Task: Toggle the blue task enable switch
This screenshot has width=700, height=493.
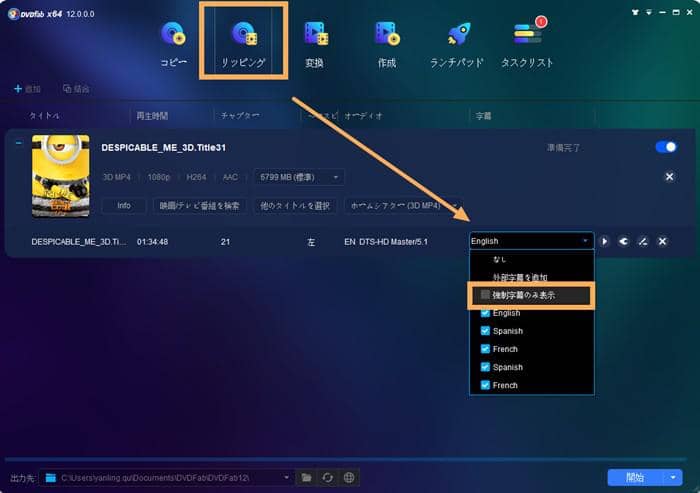Action: [666, 147]
